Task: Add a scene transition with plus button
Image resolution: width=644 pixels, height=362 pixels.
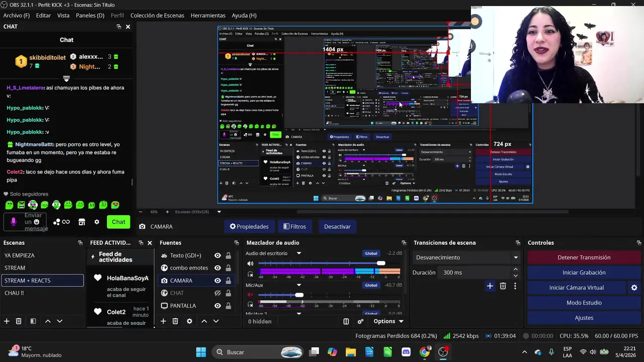Action: 490,286
